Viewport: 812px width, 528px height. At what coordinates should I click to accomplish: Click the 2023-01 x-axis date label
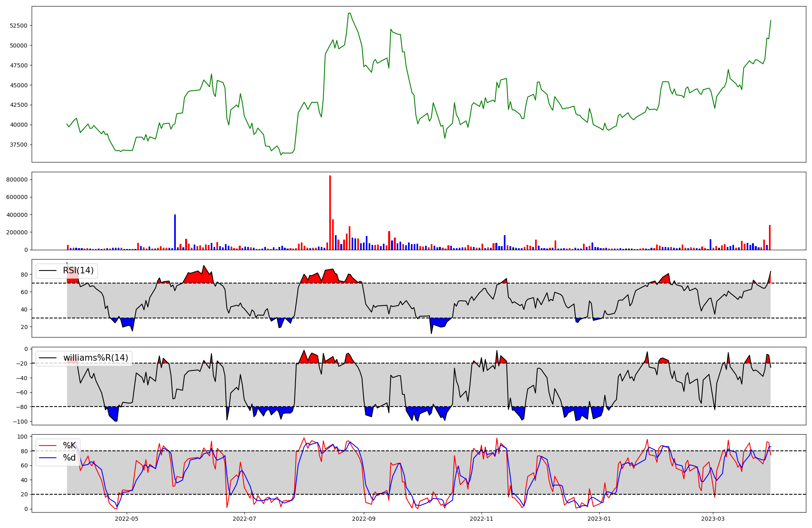pyautogui.click(x=599, y=519)
